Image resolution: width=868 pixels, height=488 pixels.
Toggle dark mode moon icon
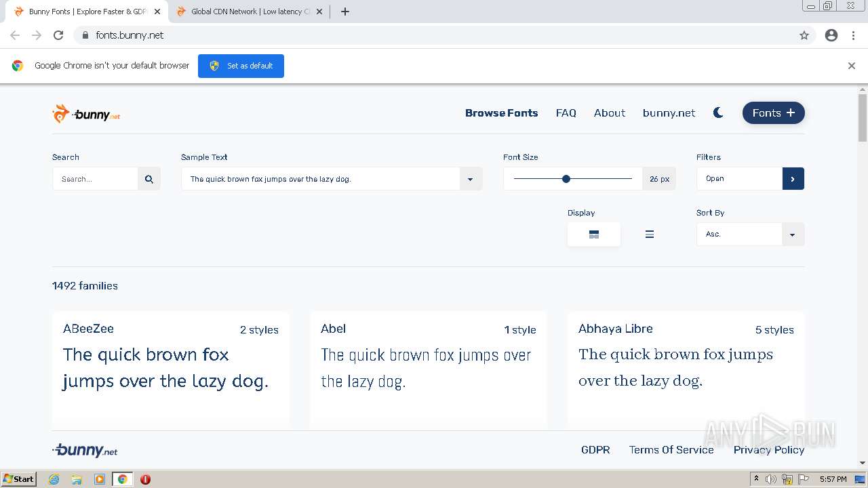coord(718,113)
